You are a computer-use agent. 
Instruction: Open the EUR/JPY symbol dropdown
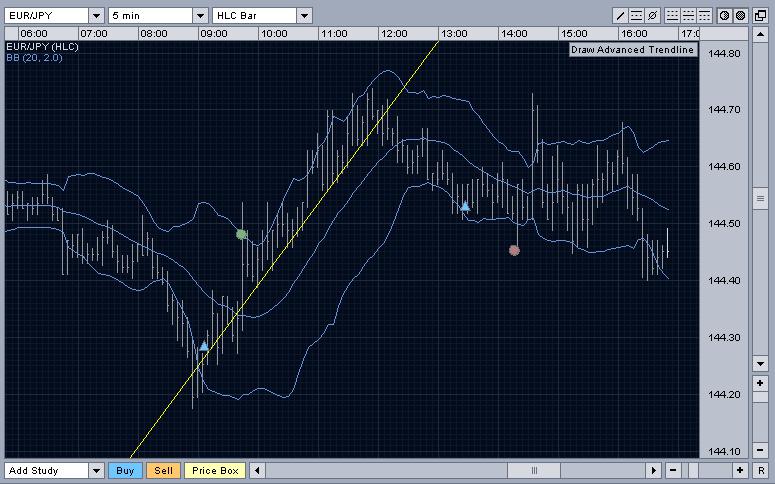pyautogui.click(x=95, y=16)
